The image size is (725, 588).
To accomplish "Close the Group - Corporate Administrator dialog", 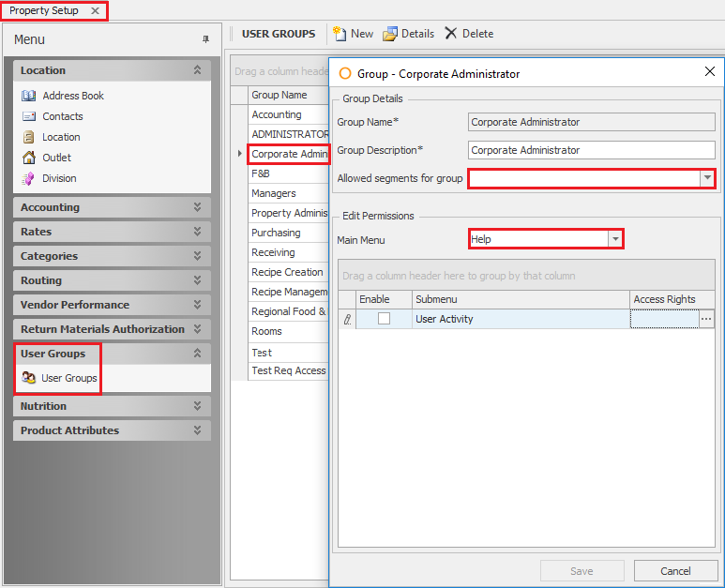I will pos(709,72).
